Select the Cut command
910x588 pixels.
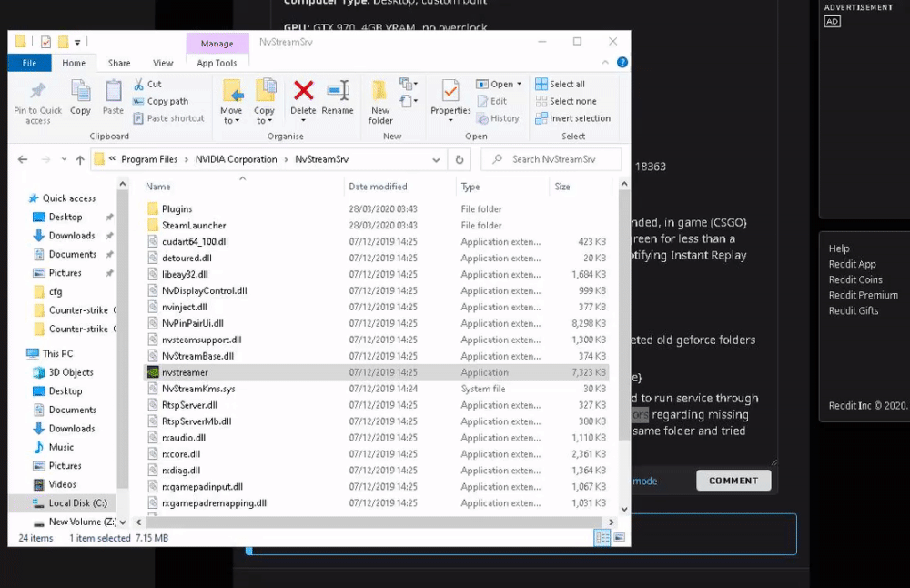click(147, 84)
